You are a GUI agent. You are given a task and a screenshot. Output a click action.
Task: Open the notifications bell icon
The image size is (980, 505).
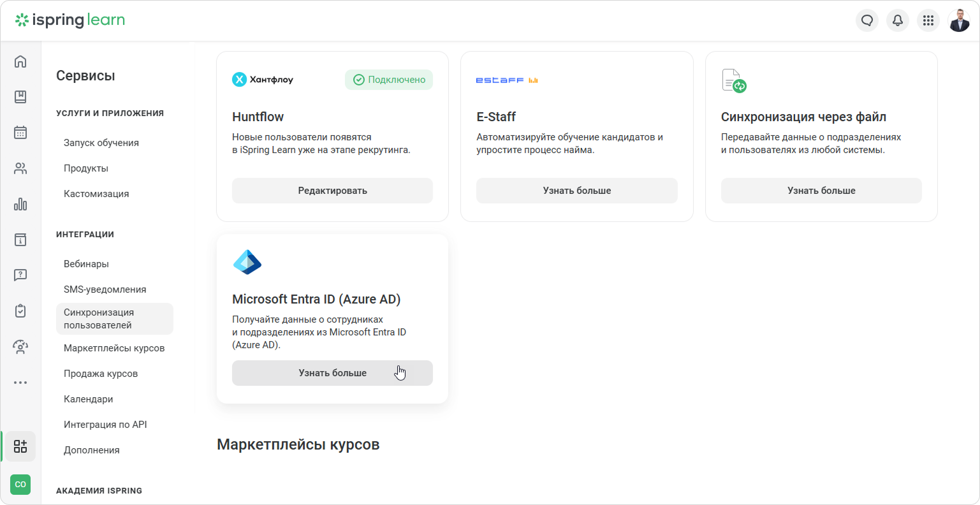coord(898,20)
